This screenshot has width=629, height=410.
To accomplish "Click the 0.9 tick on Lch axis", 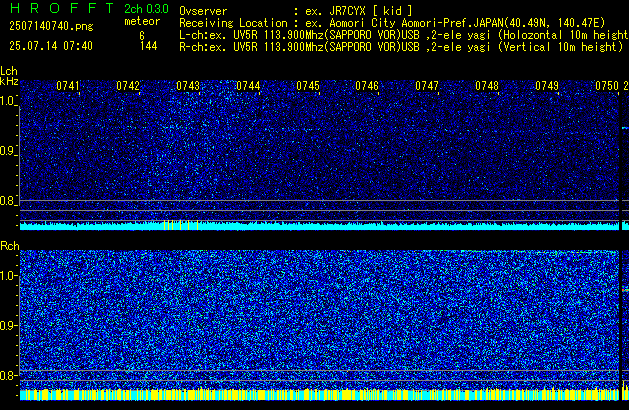I will tap(8, 151).
